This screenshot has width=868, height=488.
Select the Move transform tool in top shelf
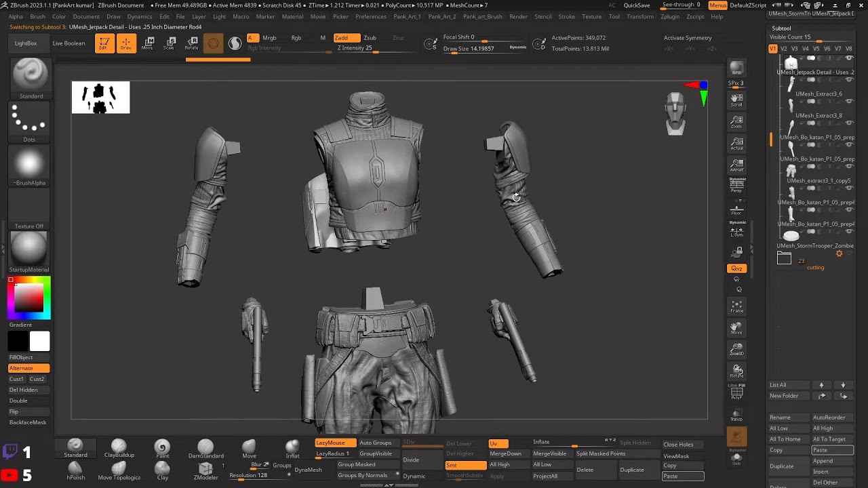coord(147,43)
